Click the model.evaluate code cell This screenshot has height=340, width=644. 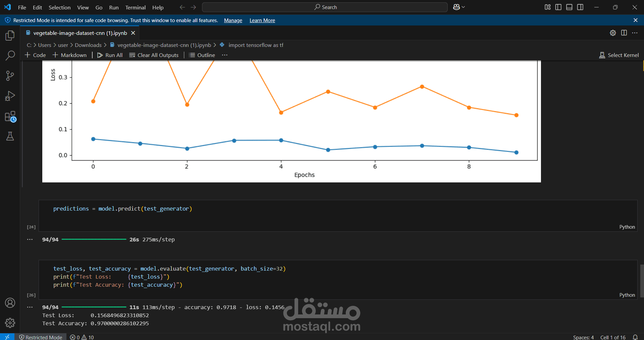pyautogui.click(x=338, y=280)
